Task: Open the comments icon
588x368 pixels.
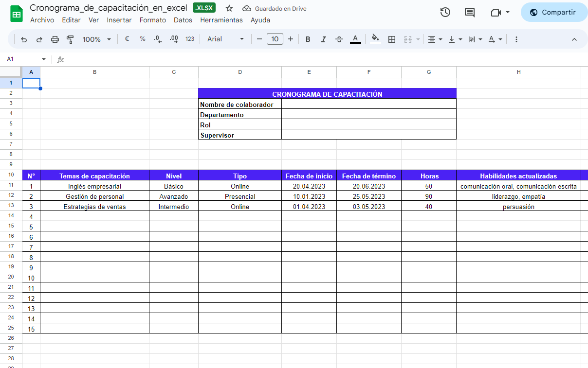Action: point(470,13)
